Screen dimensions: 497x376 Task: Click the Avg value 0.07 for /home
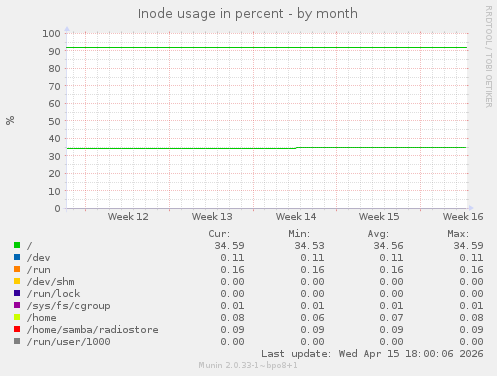(391, 318)
